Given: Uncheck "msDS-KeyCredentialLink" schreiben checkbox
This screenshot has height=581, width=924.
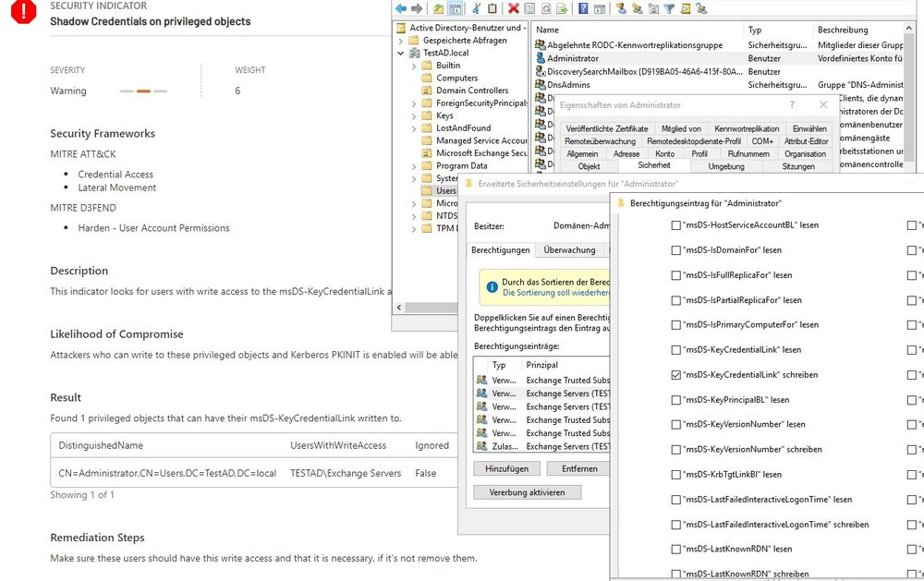Looking at the screenshot, I should (675, 375).
